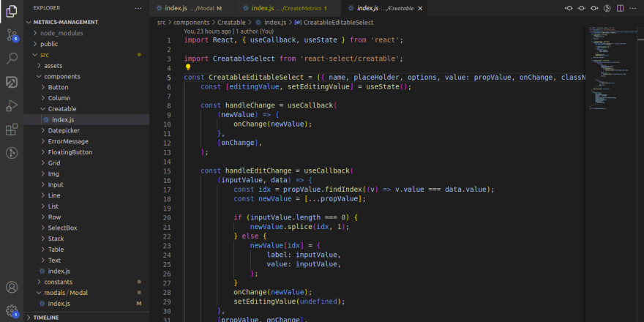This screenshot has height=322, width=644.
Task: Click the src breadcrumb
Action: [x=162, y=23]
